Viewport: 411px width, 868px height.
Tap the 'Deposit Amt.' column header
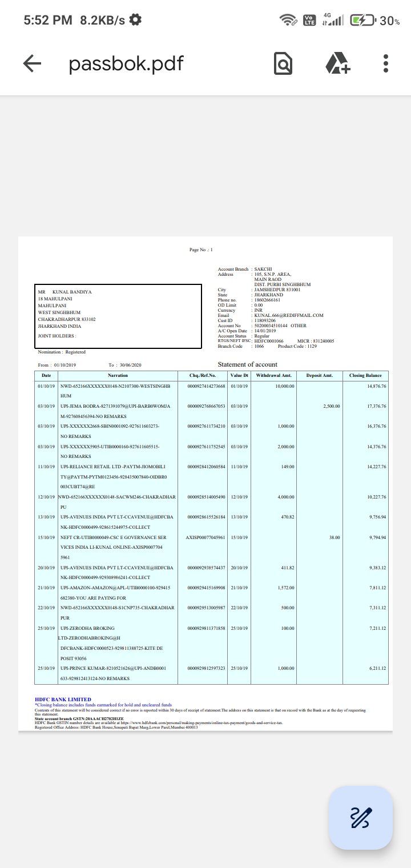pyautogui.click(x=320, y=375)
